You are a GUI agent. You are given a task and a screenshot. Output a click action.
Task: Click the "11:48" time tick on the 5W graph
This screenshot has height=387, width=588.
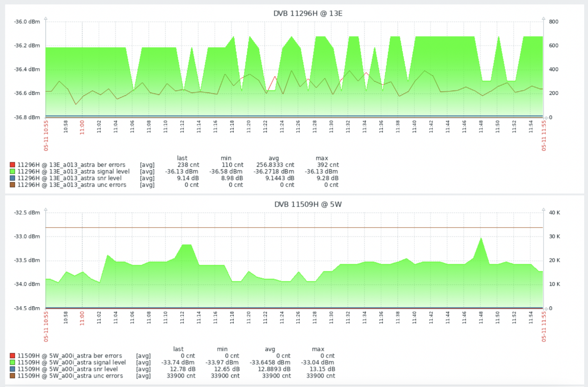(481, 317)
